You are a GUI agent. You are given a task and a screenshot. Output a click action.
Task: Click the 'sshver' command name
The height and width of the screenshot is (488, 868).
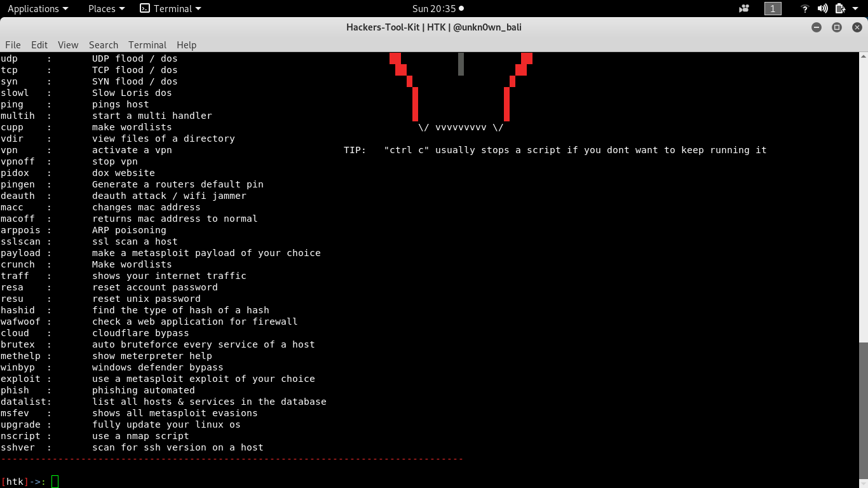pyautogui.click(x=18, y=447)
